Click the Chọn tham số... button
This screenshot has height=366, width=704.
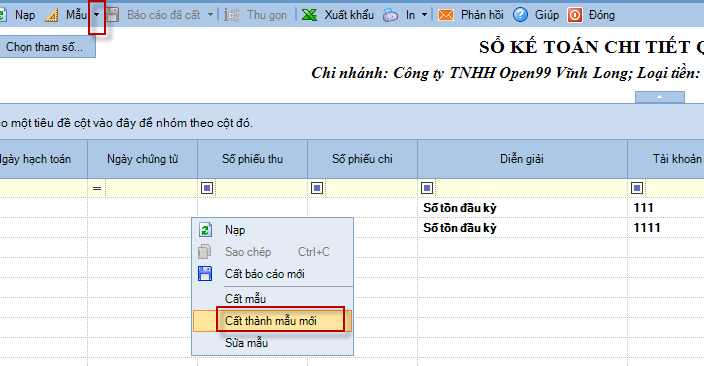tap(45, 47)
